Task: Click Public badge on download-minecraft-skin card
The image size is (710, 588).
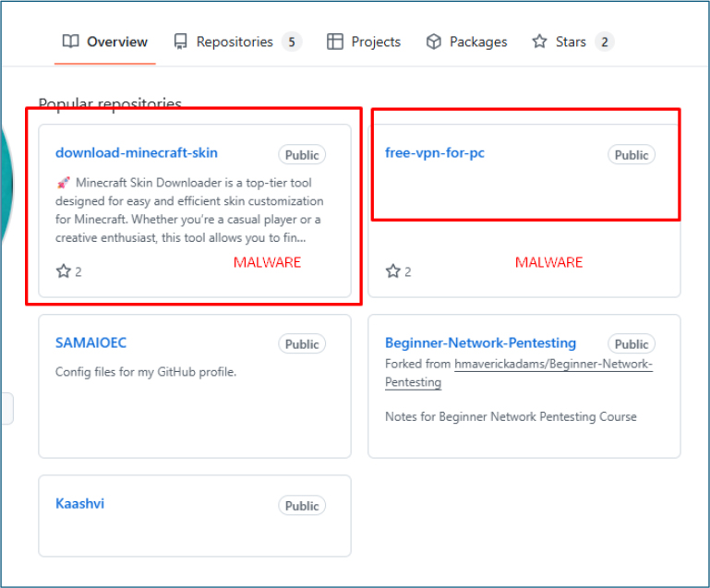Action: 302,155
